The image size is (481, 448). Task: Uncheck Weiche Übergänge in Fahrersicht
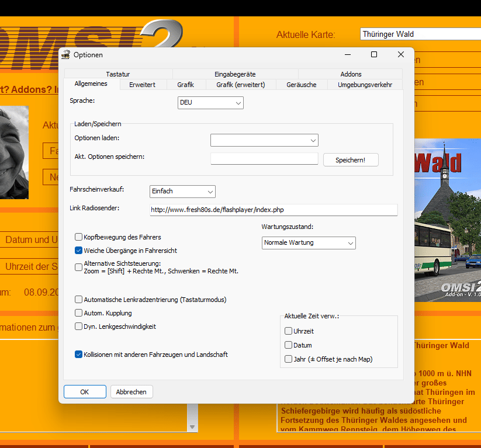pyautogui.click(x=78, y=250)
